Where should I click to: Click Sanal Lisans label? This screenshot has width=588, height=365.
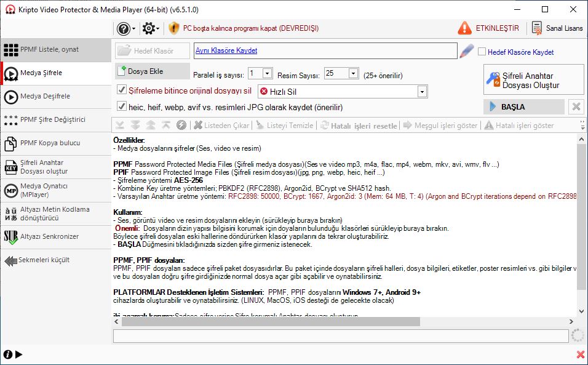pos(564,28)
